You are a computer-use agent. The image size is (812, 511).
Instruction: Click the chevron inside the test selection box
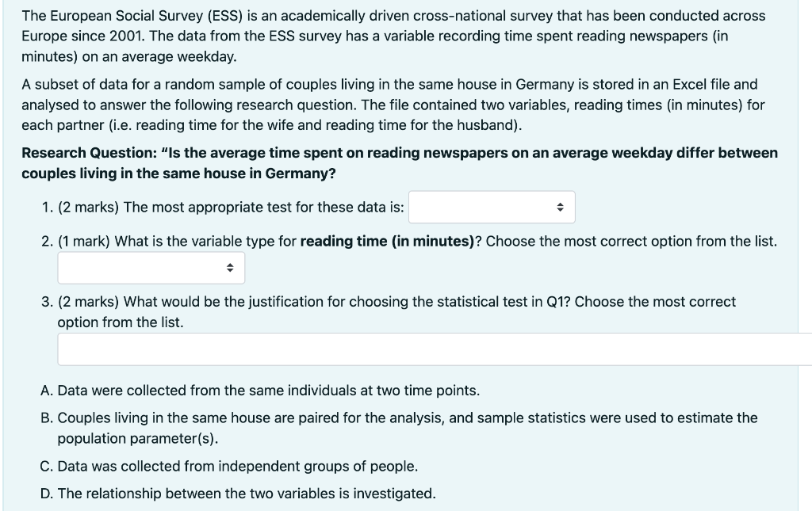(562, 207)
